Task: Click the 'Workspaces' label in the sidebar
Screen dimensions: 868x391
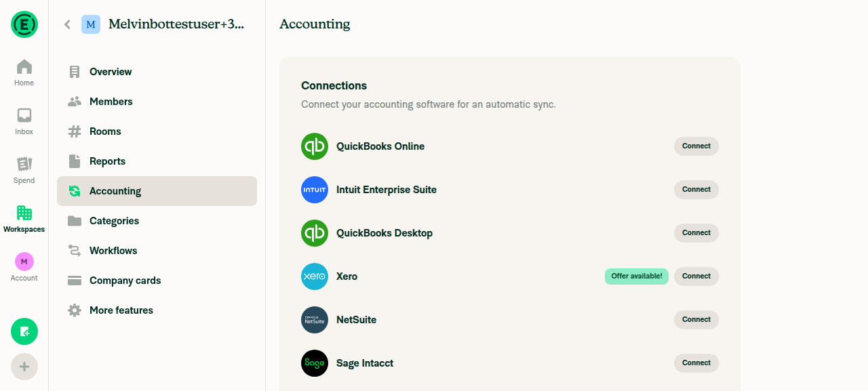Action: (24, 230)
